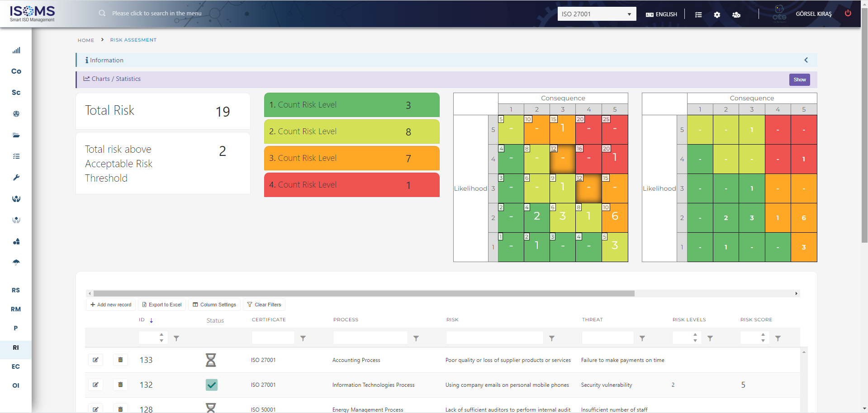Image resolution: width=868 pixels, height=413 pixels.
Task: Collapse the Information panel with the chevron
Action: [x=806, y=60]
